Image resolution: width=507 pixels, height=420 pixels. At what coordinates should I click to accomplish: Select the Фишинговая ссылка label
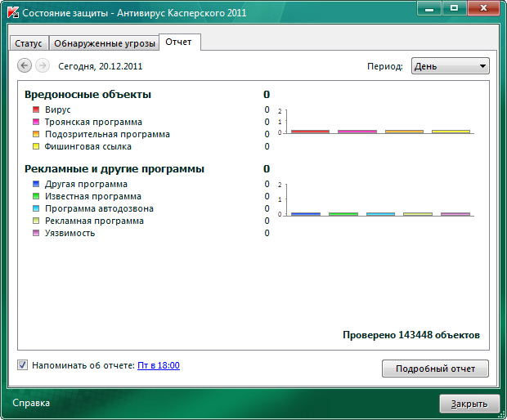(88, 147)
